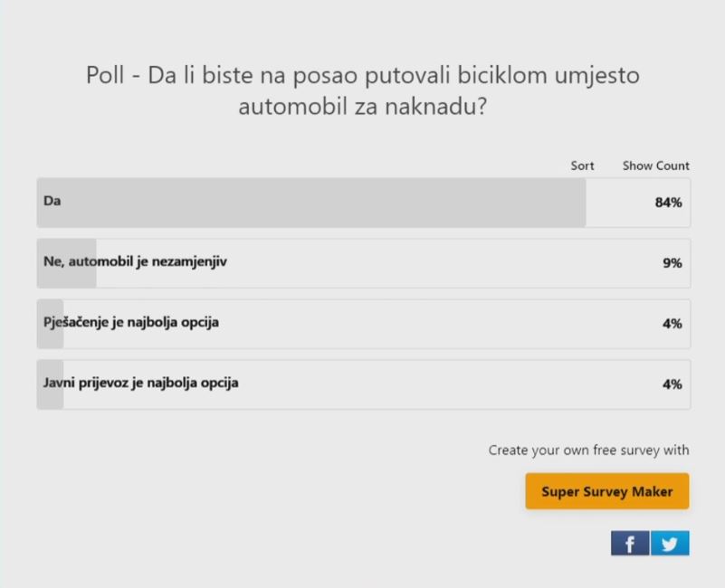Click the 4% value for Pješačenje
Screen dimensions: 725x588
pos(672,324)
